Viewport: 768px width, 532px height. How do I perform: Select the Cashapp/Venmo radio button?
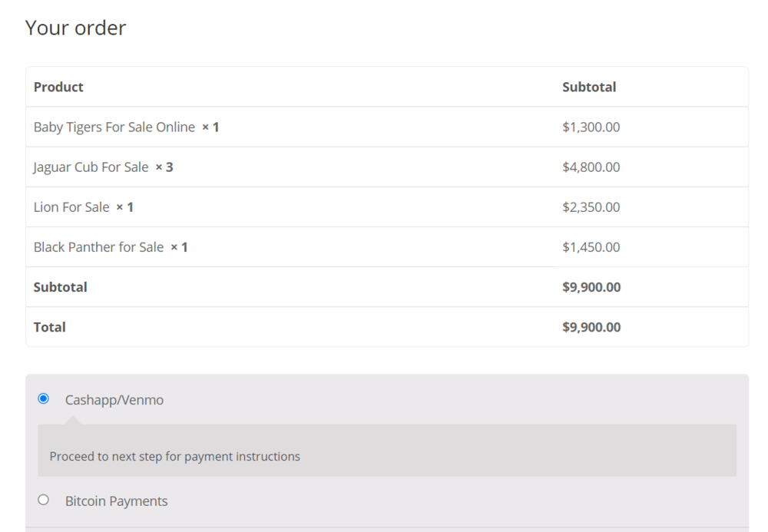pos(44,398)
